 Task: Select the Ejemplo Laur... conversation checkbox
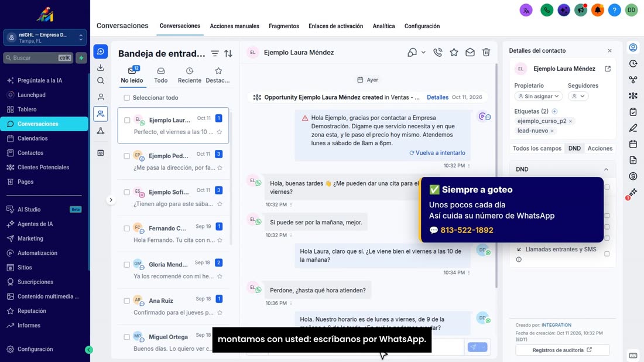click(127, 121)
